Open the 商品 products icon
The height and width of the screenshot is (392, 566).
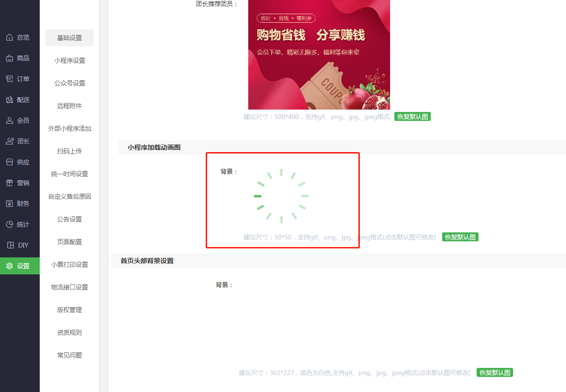(10, 58)
